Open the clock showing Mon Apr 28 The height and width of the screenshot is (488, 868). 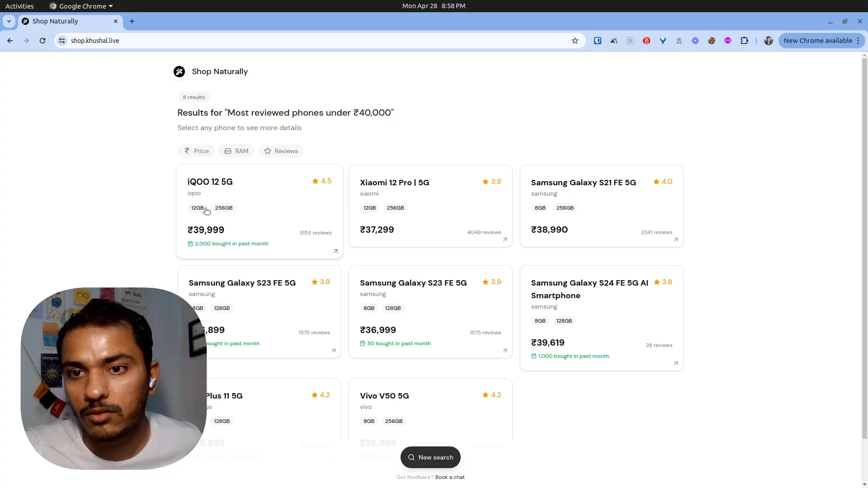[x=434, y=6]
